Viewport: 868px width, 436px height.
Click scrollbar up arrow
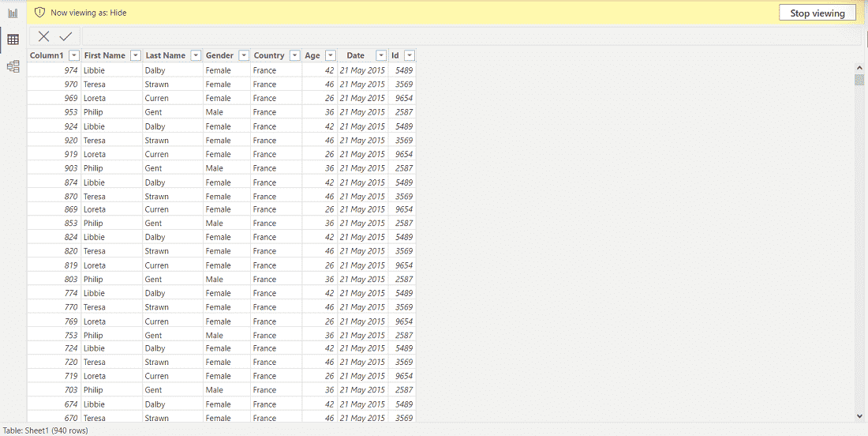point(859,67)
